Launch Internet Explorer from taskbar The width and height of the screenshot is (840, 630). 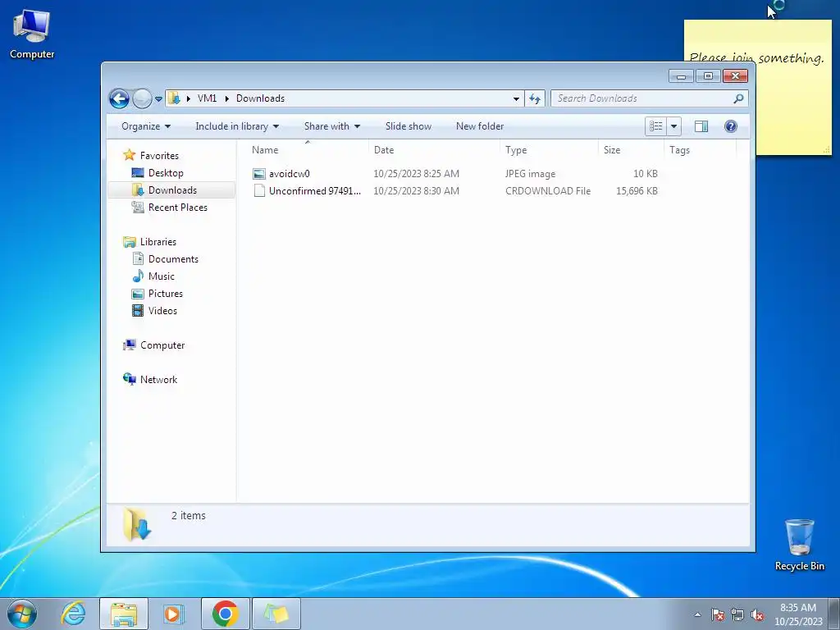pyautogui.click(x=73, y=614)
